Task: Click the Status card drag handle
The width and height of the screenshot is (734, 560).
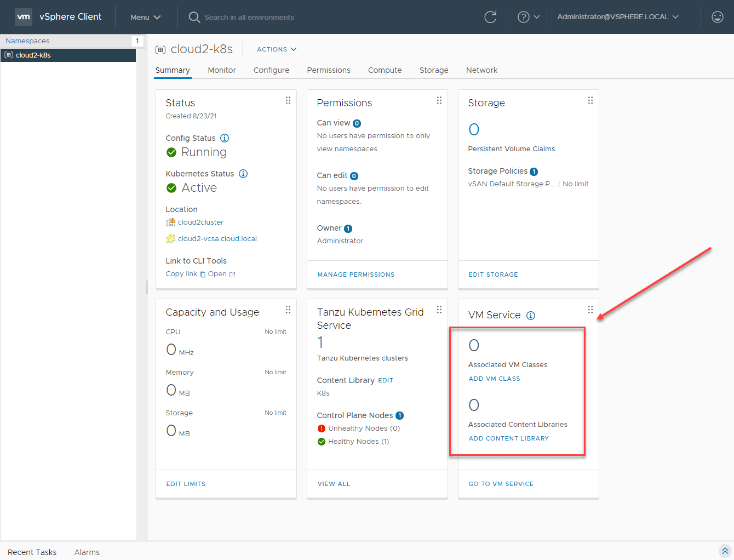Action: pos(288,100)
